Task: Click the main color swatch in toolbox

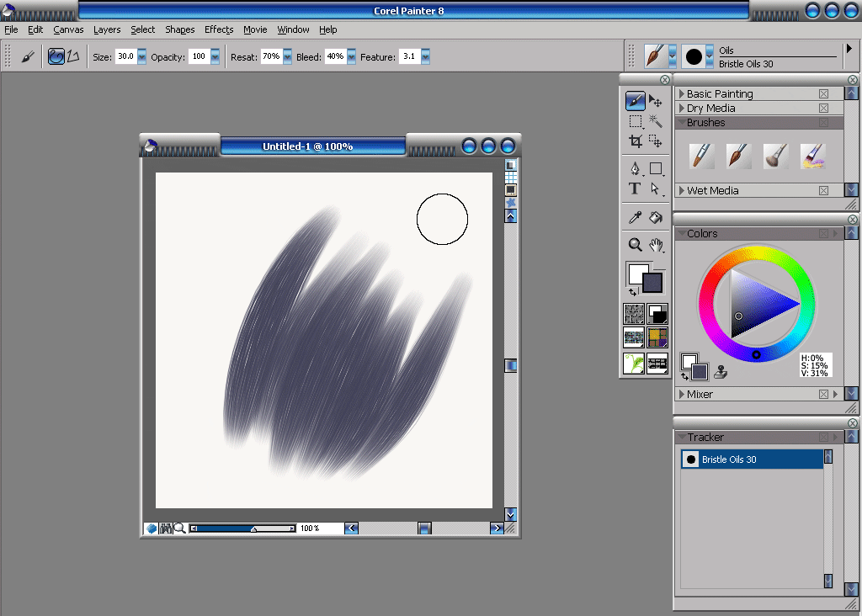Action: 653,283
